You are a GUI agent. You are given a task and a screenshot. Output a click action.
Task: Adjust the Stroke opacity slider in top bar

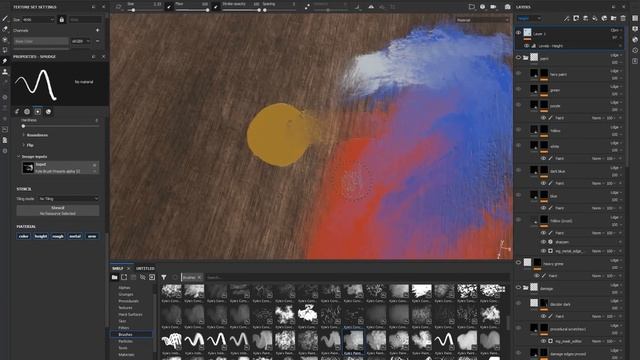pos(241,10)
